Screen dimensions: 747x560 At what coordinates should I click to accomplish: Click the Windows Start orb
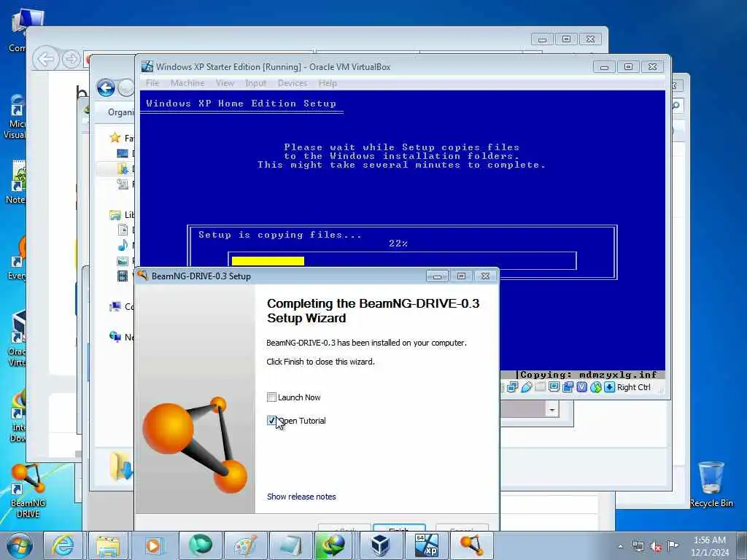point(20,545)
